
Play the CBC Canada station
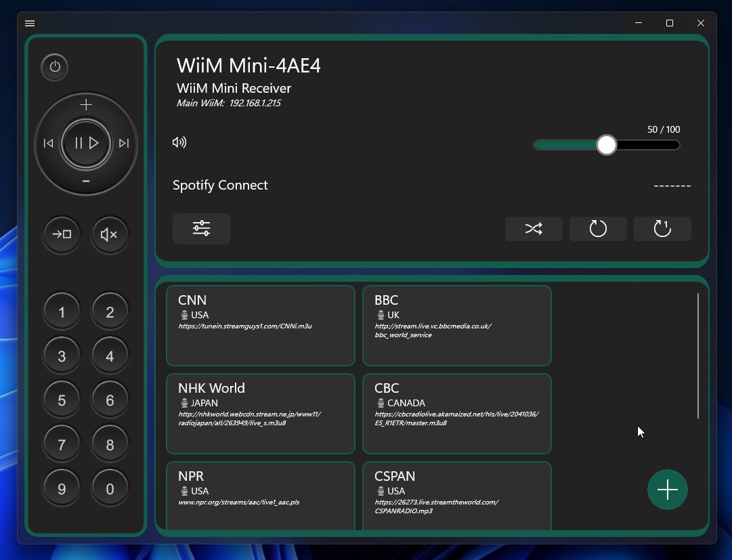(x=457, y=414)
